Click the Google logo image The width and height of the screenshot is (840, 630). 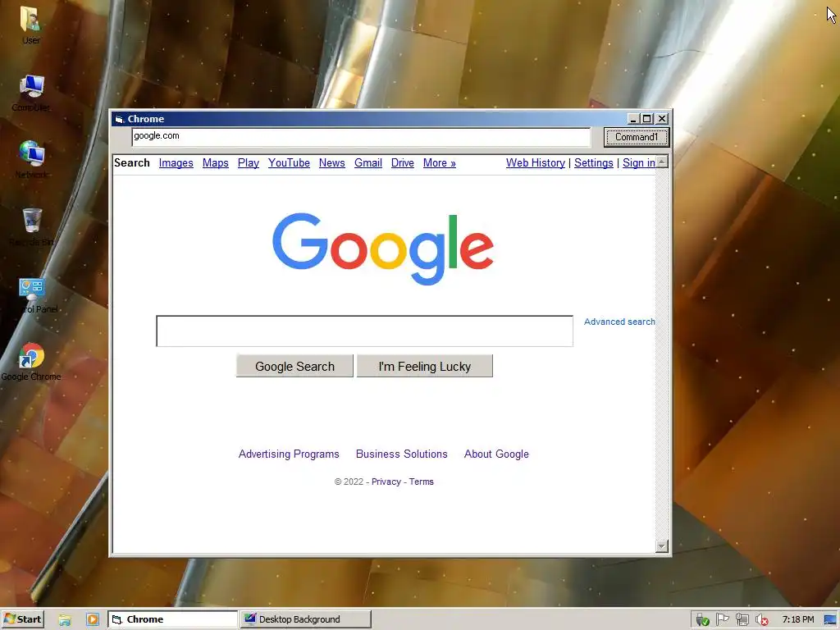tap(383, 249)
